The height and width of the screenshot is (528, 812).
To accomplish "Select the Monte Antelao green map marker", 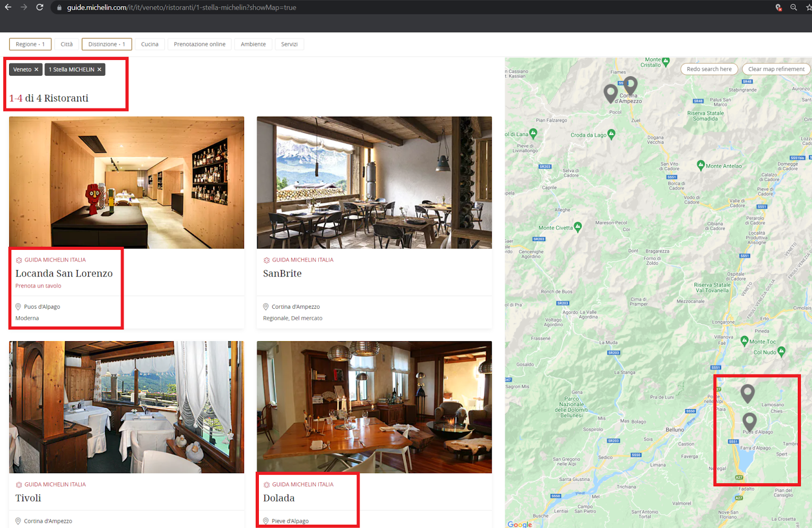I will coord(701,165).
